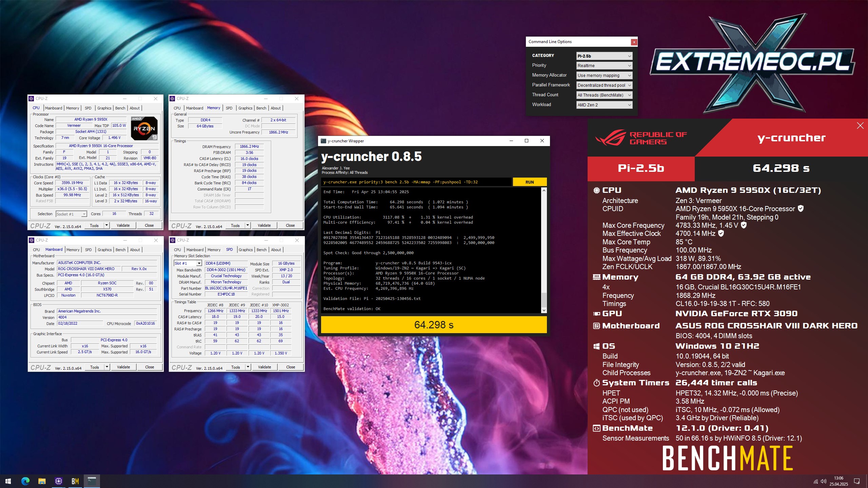Switch to CPU tab in CPU-Z Memory window
868x488 pixels.
click(177, 108)
